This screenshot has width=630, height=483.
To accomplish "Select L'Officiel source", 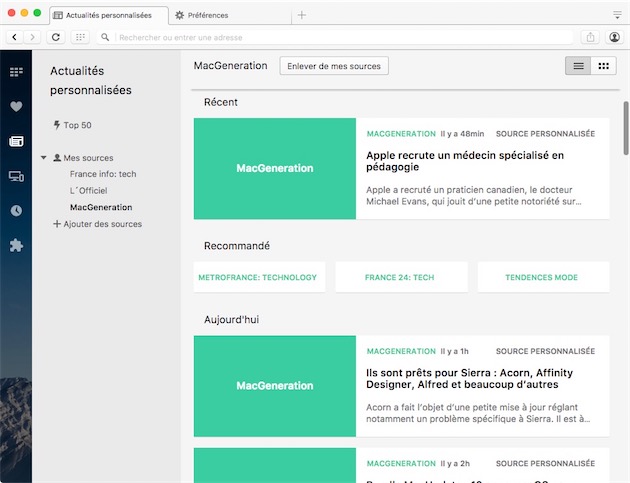I will click(x=88, y=190).
